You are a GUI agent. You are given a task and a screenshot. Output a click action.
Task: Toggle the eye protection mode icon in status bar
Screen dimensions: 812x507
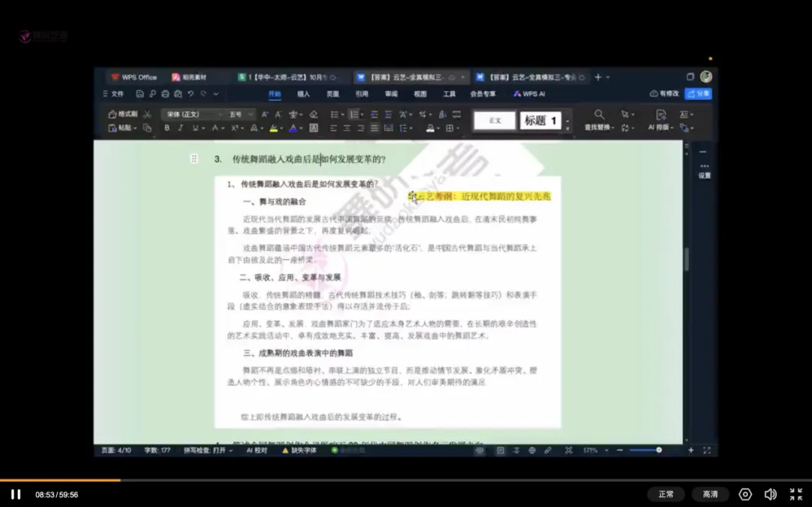[480, 451]
